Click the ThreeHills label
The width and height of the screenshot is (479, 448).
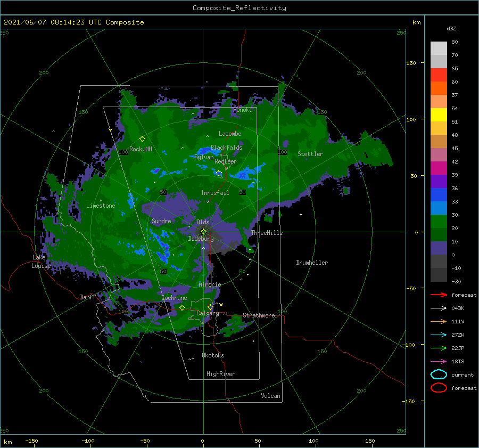point(267,233)
